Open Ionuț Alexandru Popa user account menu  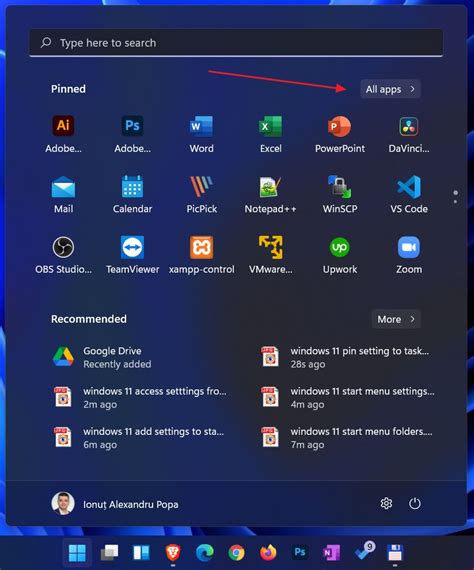point(115,504)
